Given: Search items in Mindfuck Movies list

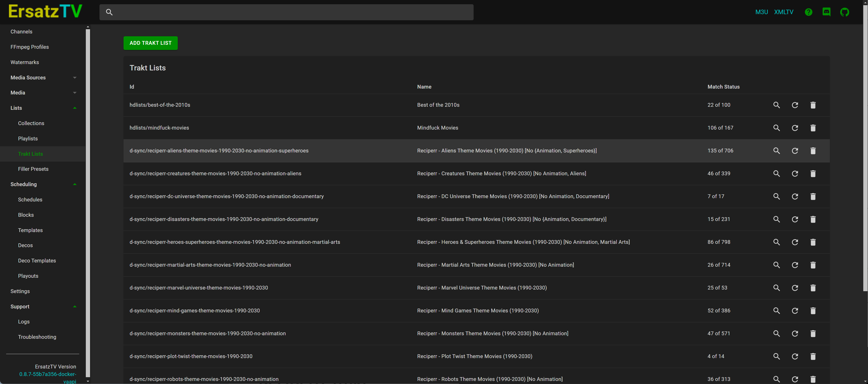Looking at the screenshot, I should 776,128.
